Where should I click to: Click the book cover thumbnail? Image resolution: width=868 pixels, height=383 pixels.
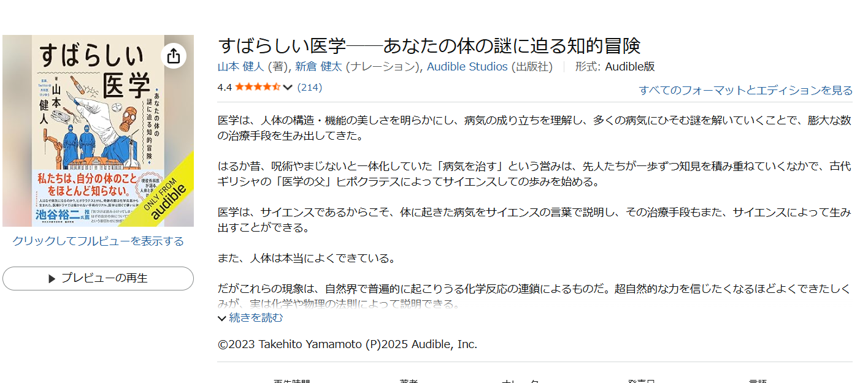click(x=98, y=131)
